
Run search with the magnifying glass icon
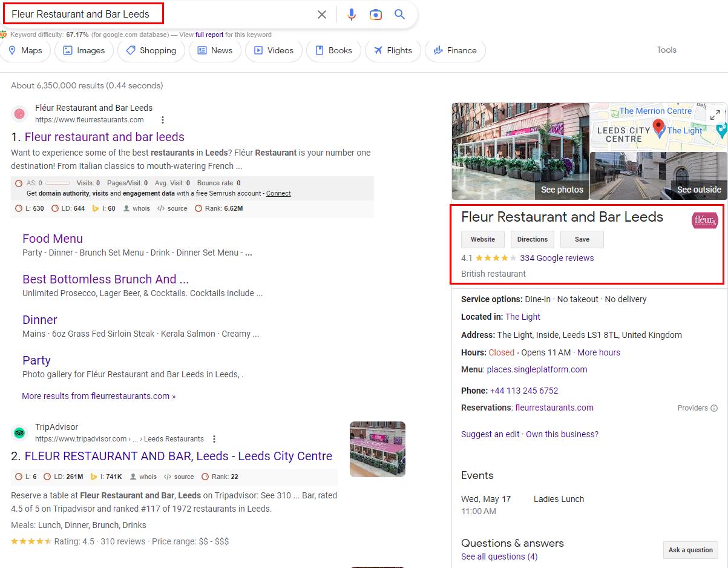pyautogui.click(x=399, y=15)
